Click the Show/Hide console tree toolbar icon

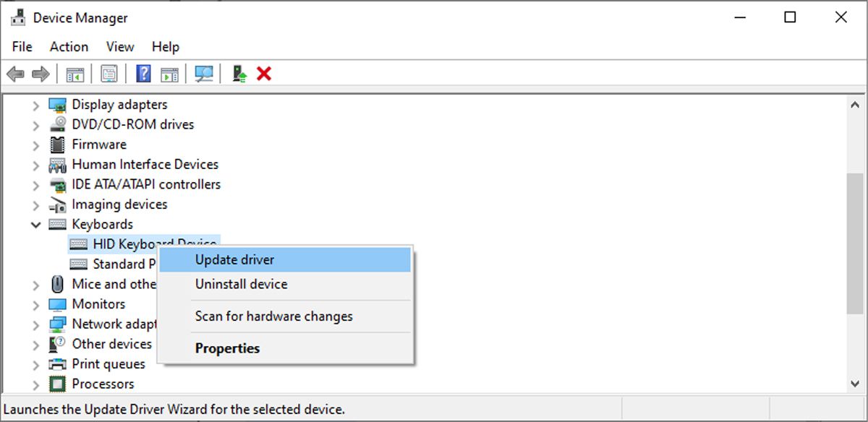pos(75,73)
